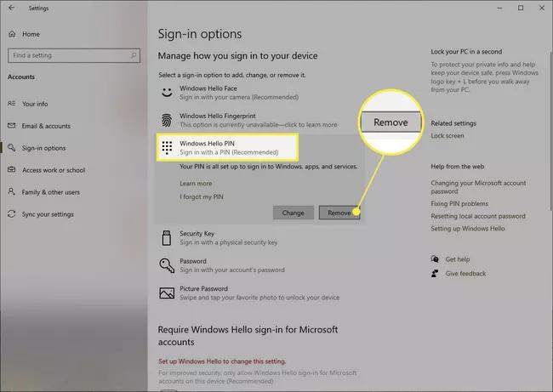Click the Give feedback person icon

click(x=435, y=273)
